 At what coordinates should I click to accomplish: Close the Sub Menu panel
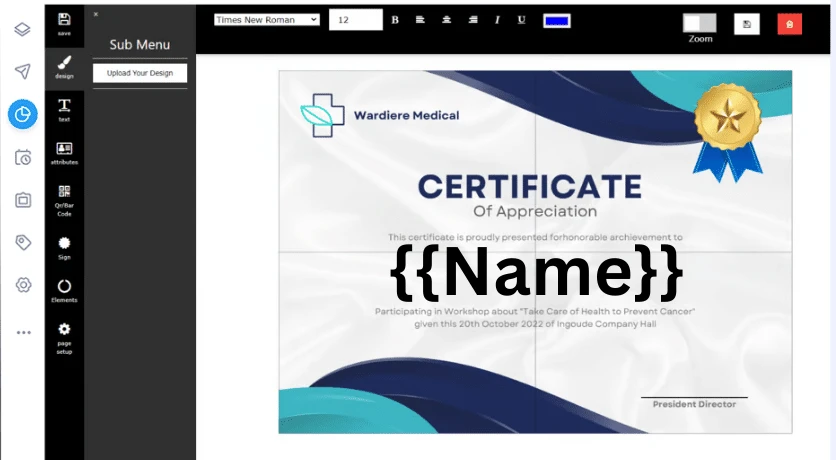tap(96, 14)
